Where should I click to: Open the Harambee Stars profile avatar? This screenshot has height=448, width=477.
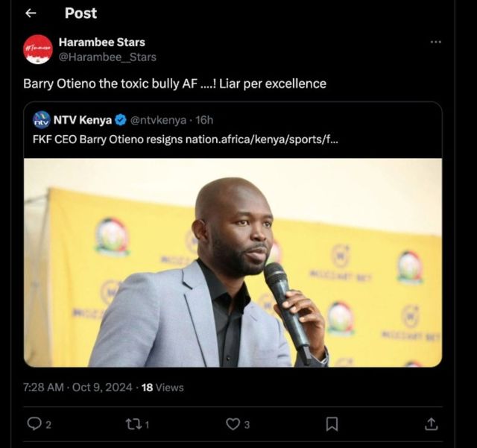tap(37, 49)
